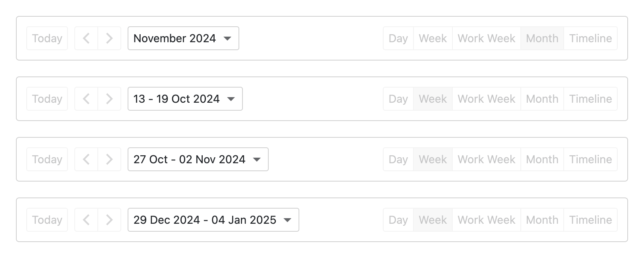Open the November 2024 date picker
The height and width of the screenshot is (258, 644).
coord(183,38)
